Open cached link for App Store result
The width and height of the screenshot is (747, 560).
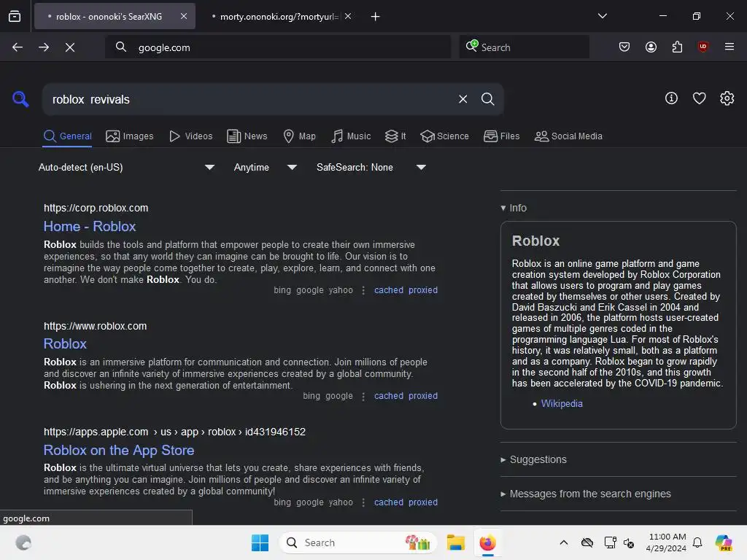coord(389,502)
